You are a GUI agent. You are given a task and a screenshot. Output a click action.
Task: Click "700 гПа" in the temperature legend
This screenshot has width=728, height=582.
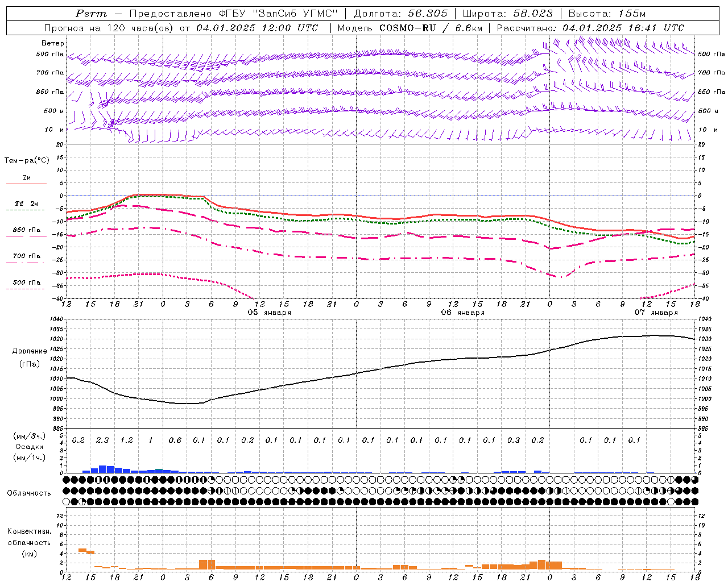(27, 256)
